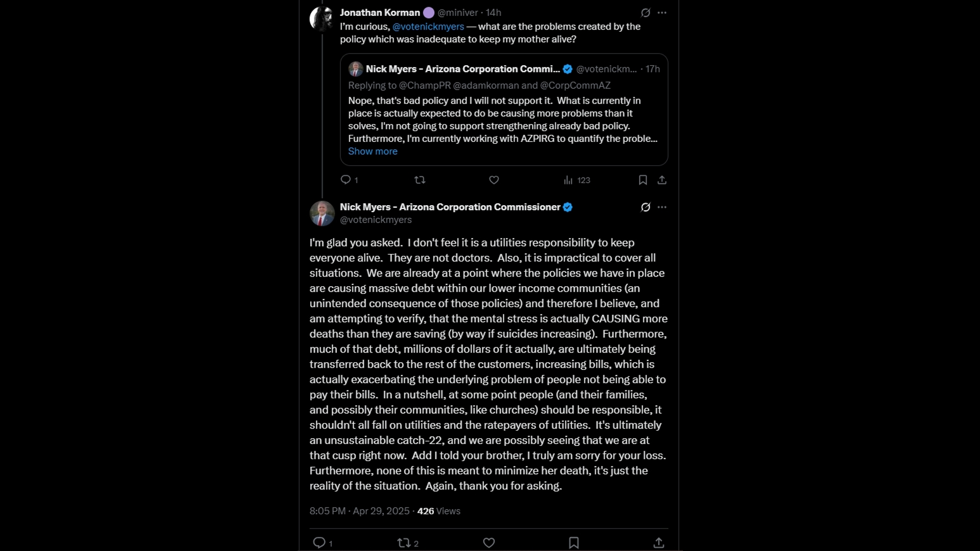View analytics for Jonathan Korman's tweet
Screen dimensions: 980x551
[x=568, y=180]
